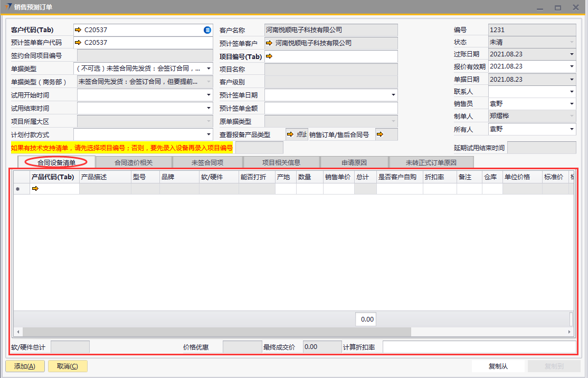Screen dimensions: 588x378
Task: Click the link arrow beside 客户代码 field
Action: click(79, 30)
